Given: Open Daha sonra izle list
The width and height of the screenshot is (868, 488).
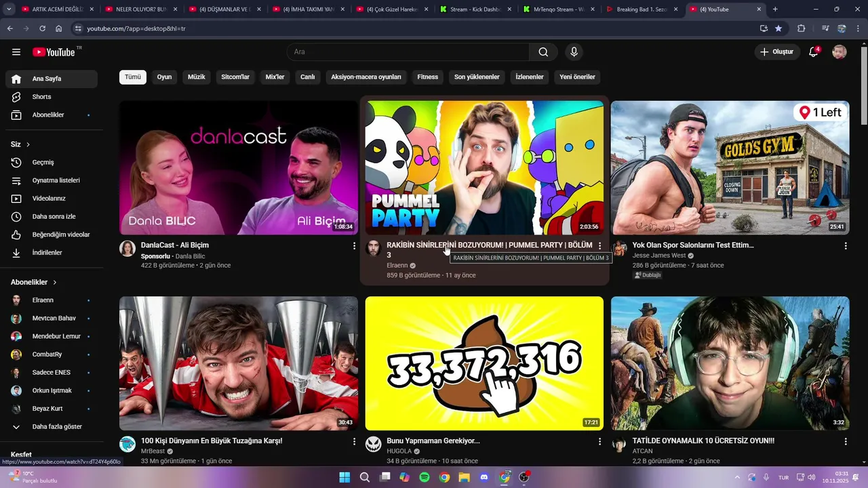Looking at the screenshot, I should click(52, 217).
